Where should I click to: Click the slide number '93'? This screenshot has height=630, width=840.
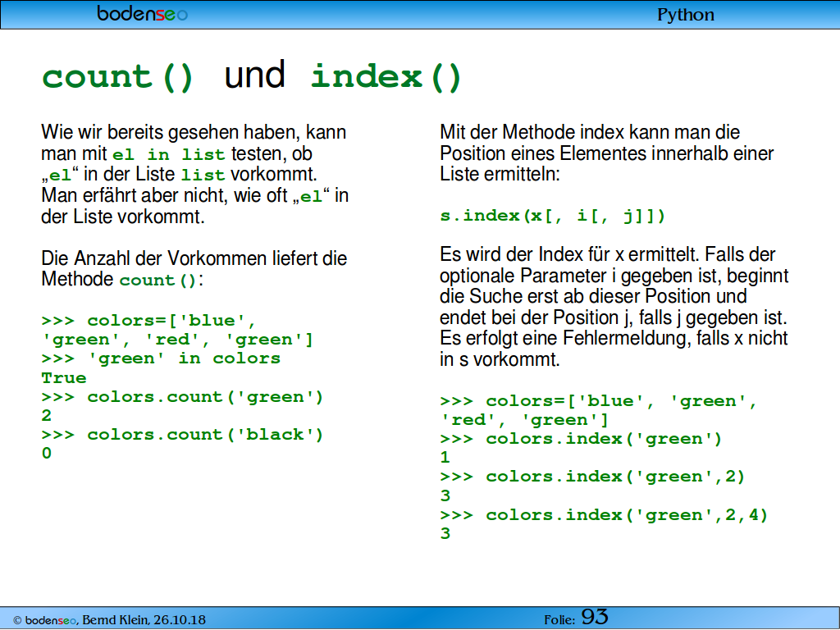[595, 617]
